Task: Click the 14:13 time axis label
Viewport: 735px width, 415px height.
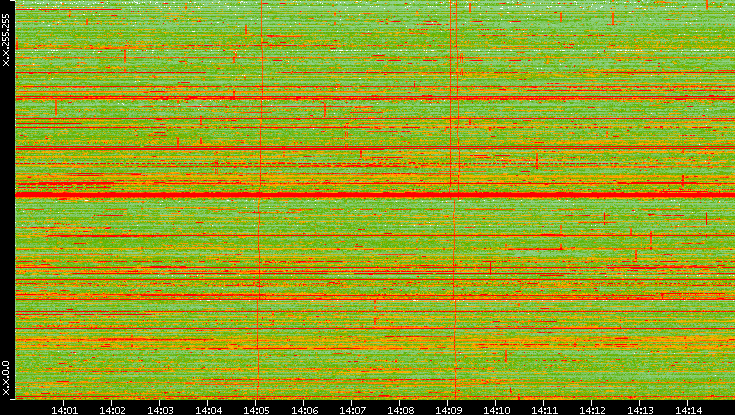Action: pyautogui.click(x=640, y=410)
